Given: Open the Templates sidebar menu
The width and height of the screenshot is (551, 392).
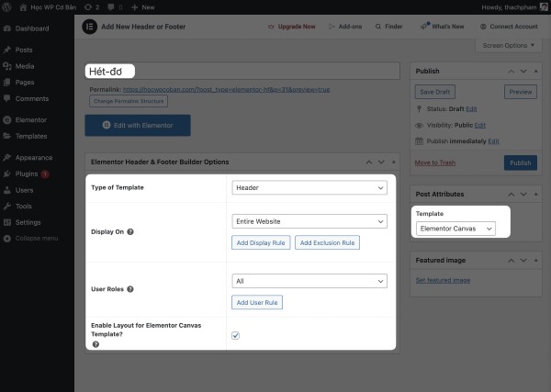Looking at the screenshot, I should 30,136.
